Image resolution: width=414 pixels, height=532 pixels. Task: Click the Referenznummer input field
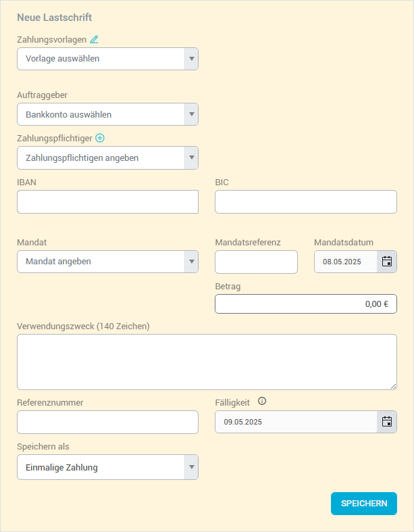tap(107, 422)
